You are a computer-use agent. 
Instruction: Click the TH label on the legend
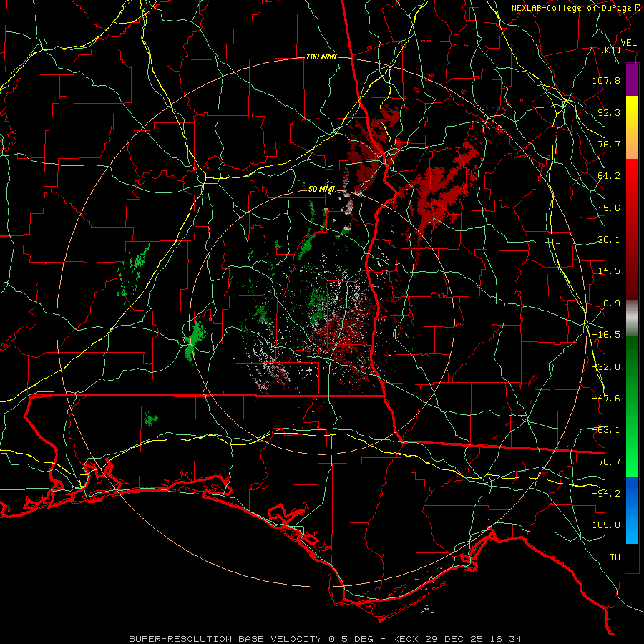point(615,557)
